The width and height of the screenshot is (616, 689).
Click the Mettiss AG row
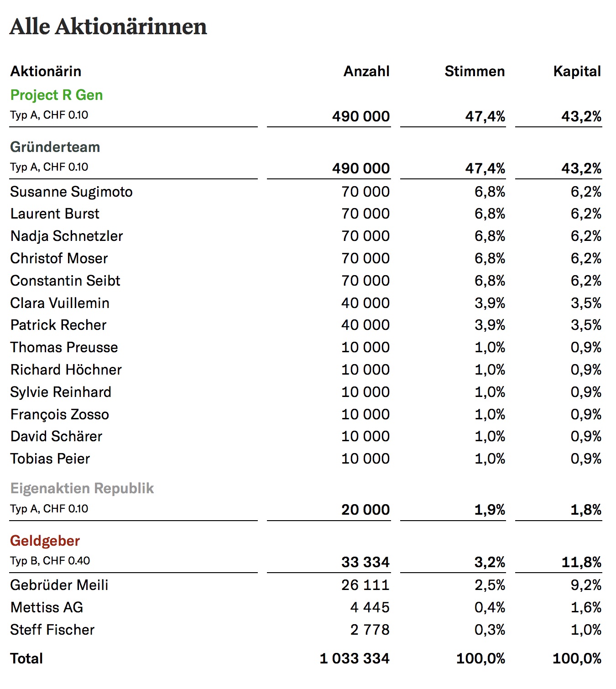(x=306, y=607)
